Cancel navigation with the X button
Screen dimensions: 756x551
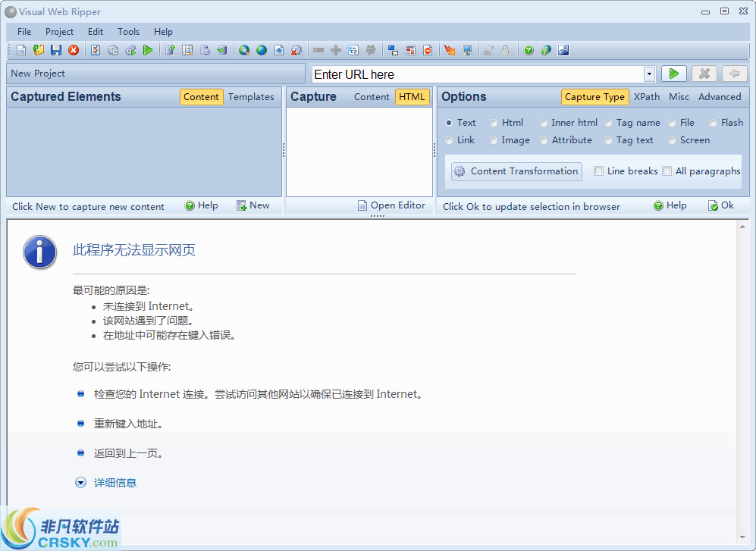(704, 73)
